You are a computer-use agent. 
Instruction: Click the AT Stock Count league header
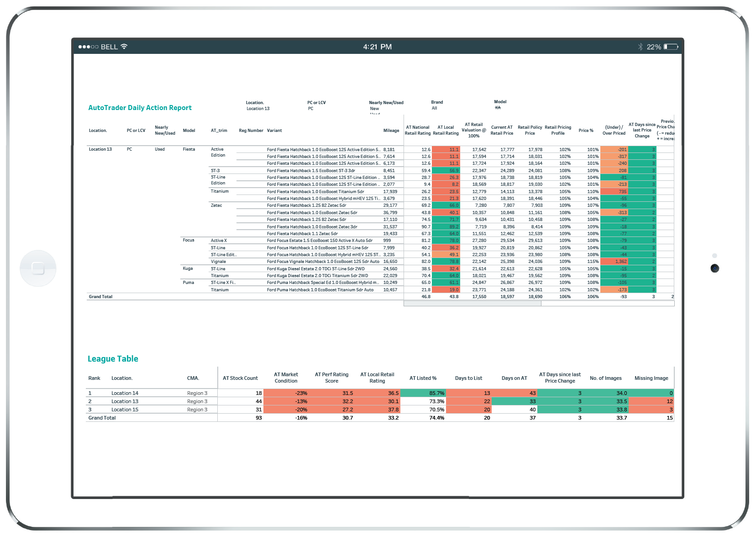pos(240,378)
